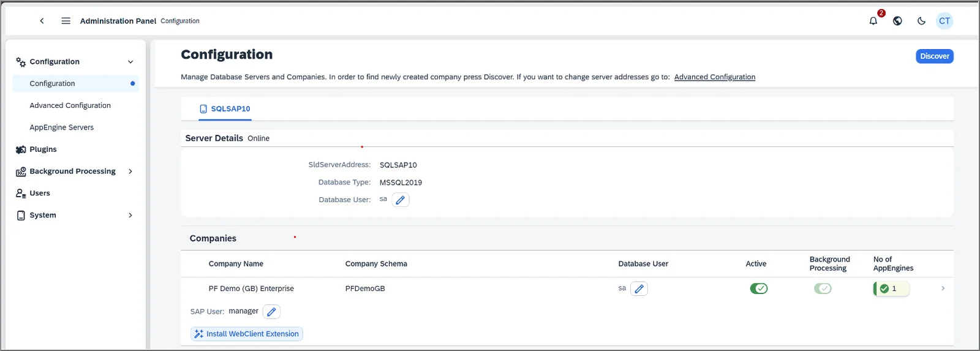The height and width of the screenshot is (351, 980).
Task: Click the Database User column header
Action: (643, 264)
